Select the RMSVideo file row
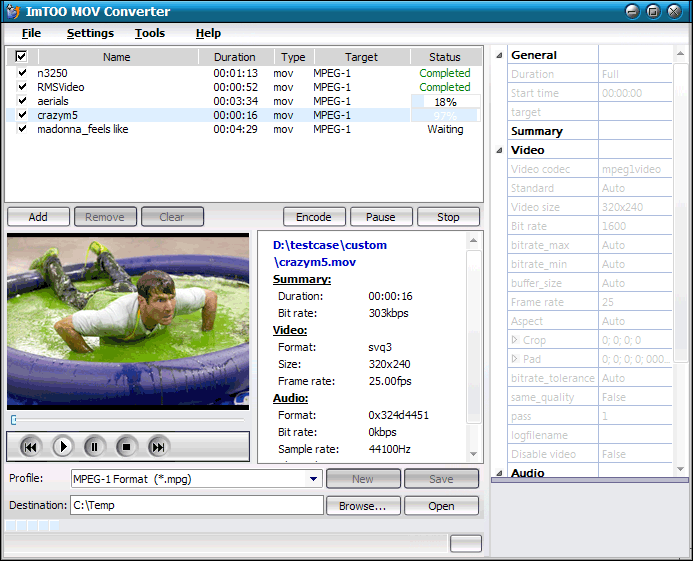This screenshot has width=693, height=561. click(244, 87)
